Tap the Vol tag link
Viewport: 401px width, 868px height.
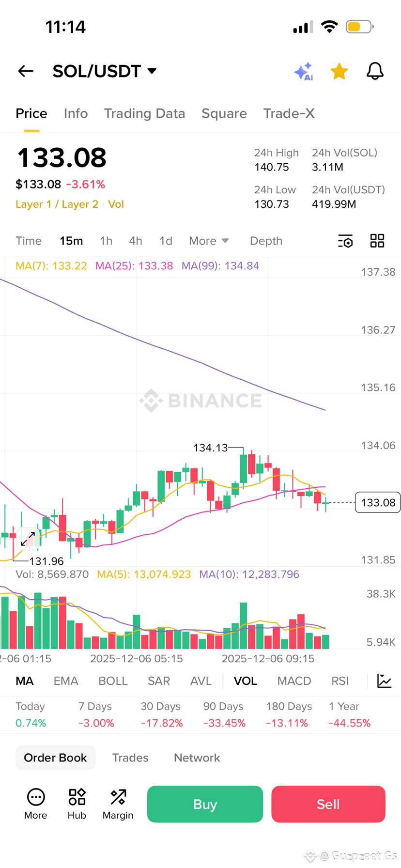pyautogui.click(x=116, y=204)
